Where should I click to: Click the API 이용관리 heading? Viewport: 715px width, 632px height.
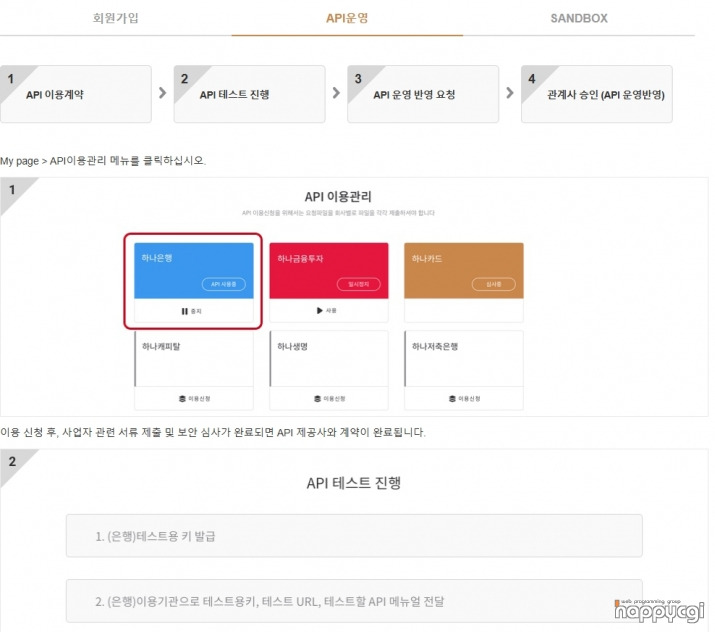click(338, 197)
